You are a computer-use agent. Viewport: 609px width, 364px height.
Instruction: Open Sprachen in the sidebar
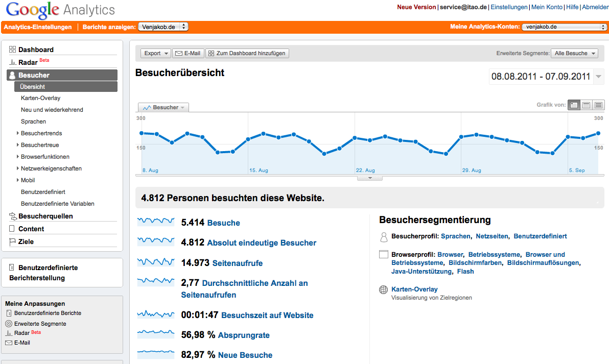point(33,122)
